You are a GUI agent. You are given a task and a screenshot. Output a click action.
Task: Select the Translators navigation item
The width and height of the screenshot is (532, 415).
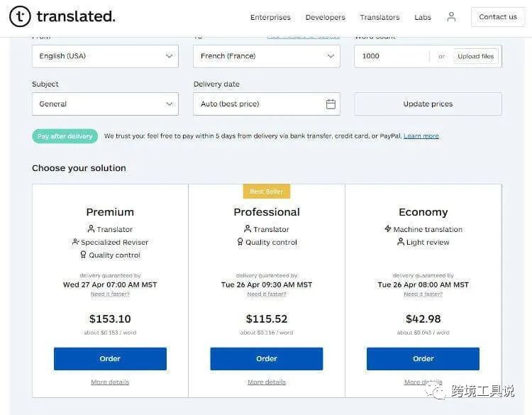point(379,17)
